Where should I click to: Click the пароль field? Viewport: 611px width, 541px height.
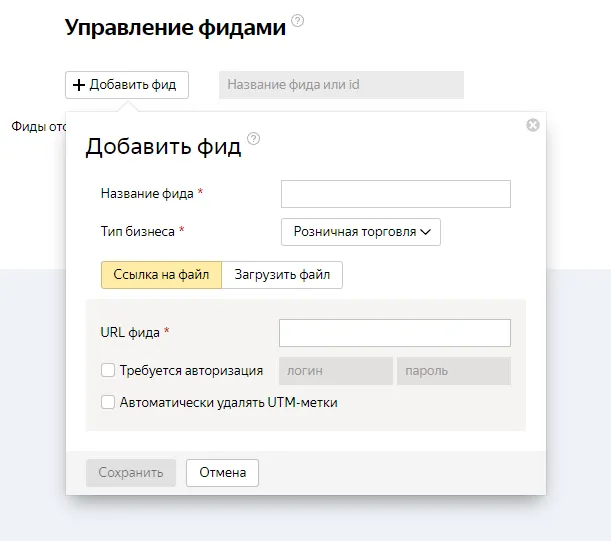coord(454,371)
